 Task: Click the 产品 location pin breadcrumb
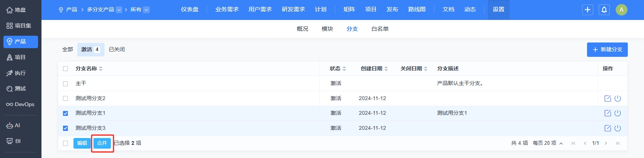click(x=68, y=10)
